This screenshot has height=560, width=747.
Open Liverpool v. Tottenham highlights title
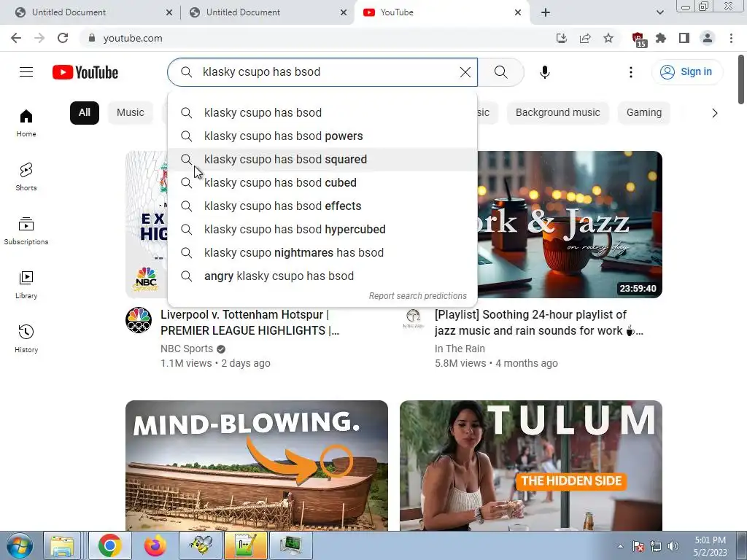(249, 322)
